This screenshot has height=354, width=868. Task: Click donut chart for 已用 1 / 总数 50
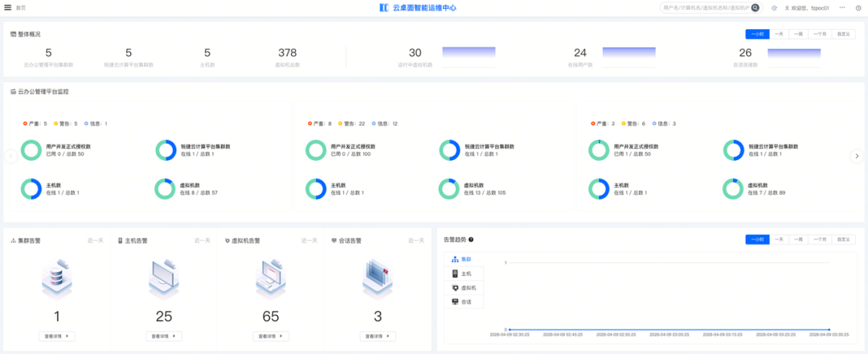600,150
